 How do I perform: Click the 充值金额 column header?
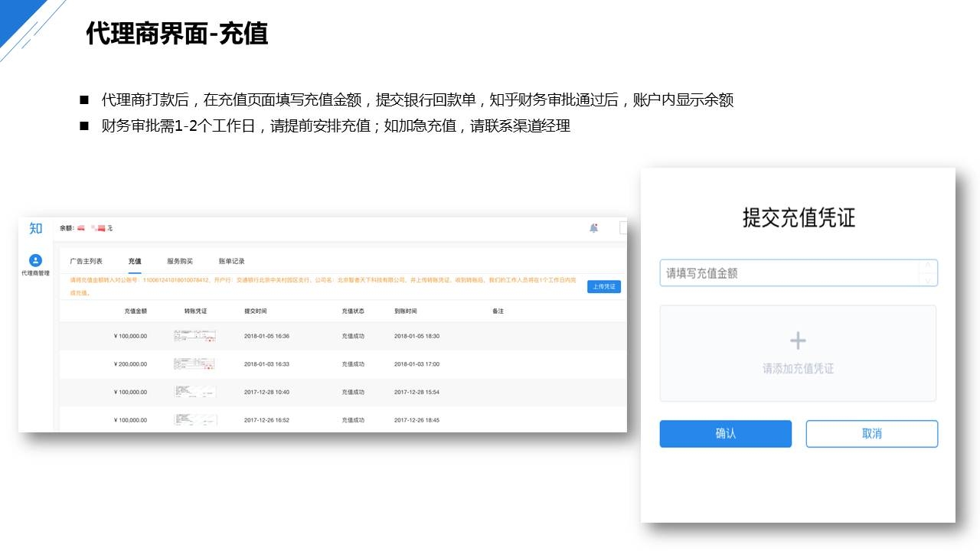[x=136, y=311]
